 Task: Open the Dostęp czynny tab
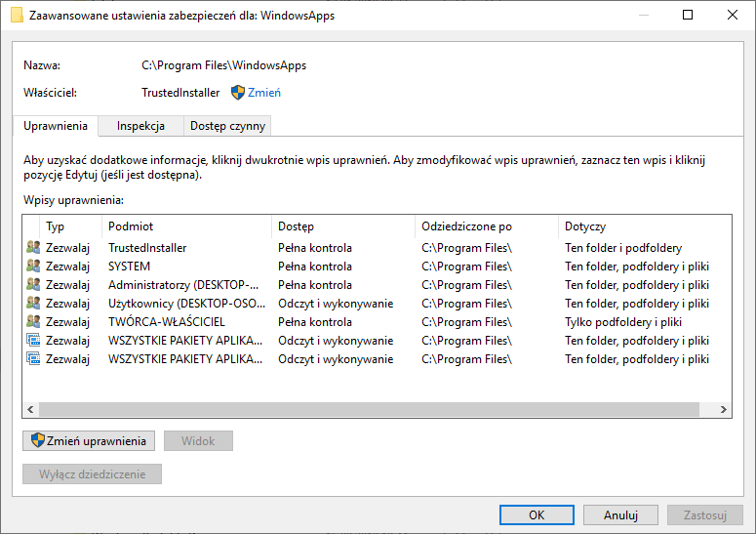[x=227, y=126]
